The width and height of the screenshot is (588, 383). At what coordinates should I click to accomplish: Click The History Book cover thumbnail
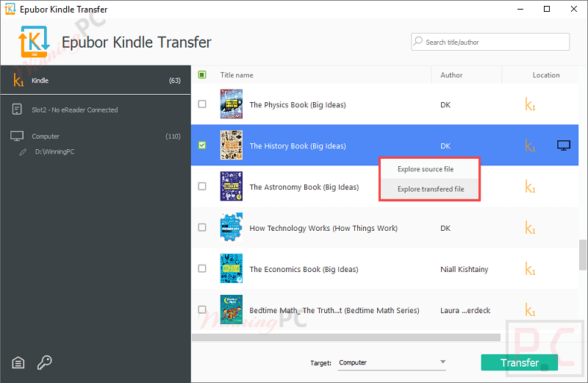(x=232, y=145)
